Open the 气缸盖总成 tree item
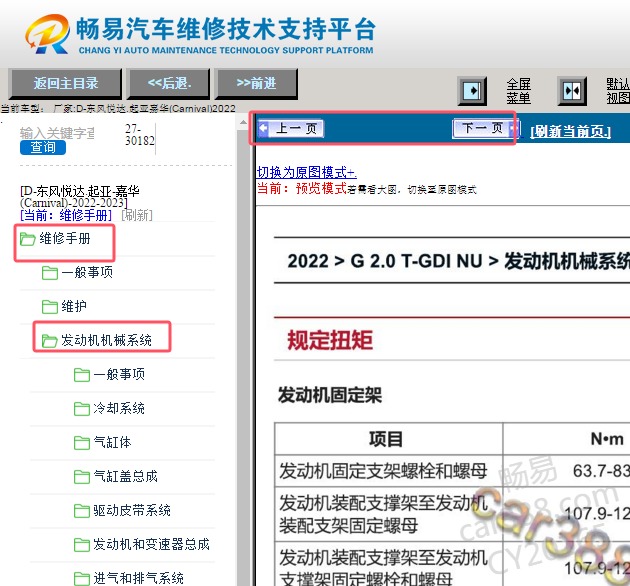Viewport: 630px width, 586px height. (125, 477)
